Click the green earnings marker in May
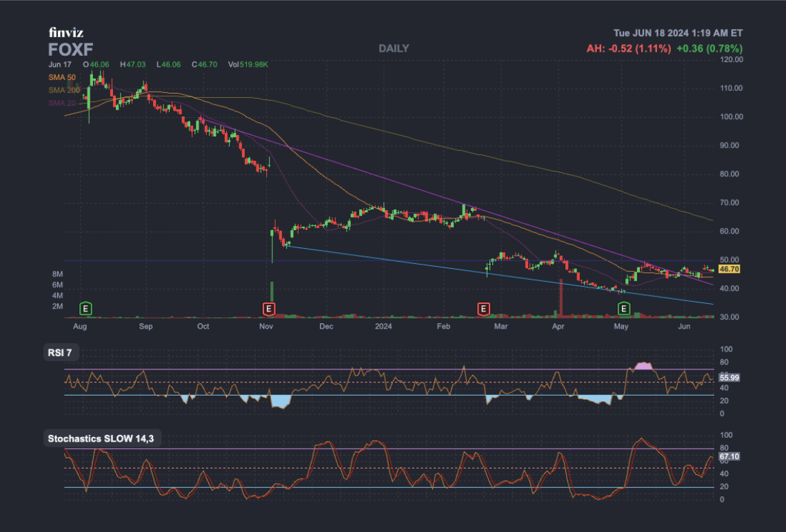The width and height of the screenshot is (786, 532). coord(624,307)
